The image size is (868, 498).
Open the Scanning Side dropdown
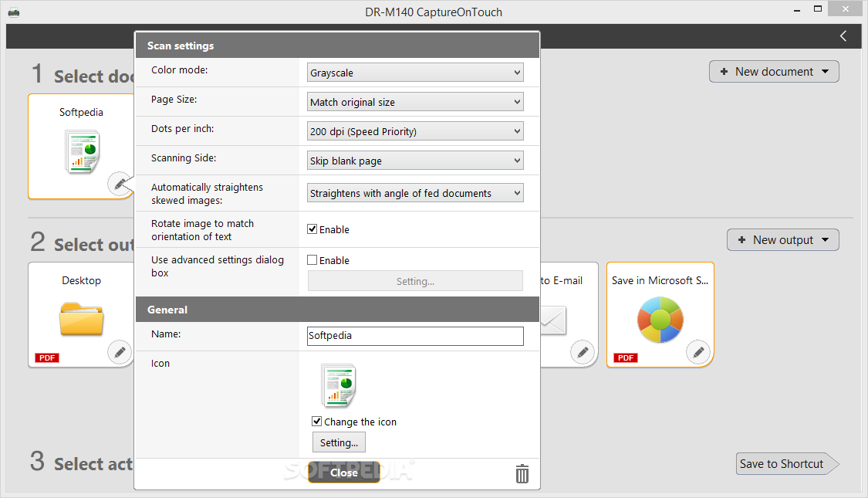tap(415, 161)
